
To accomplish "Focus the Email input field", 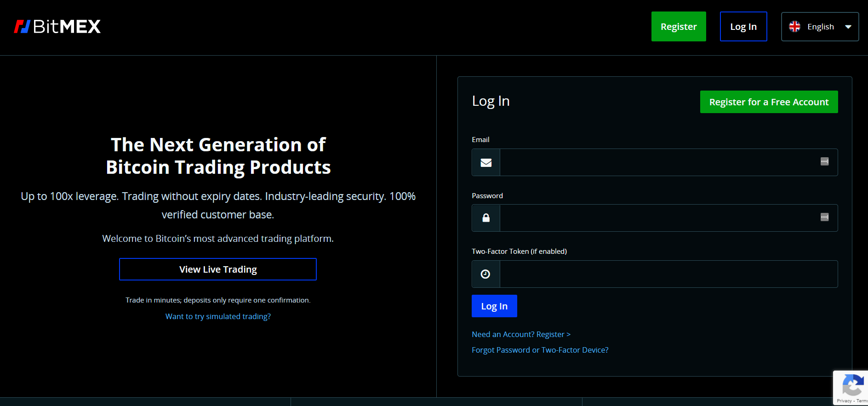I will coord(657,162).
